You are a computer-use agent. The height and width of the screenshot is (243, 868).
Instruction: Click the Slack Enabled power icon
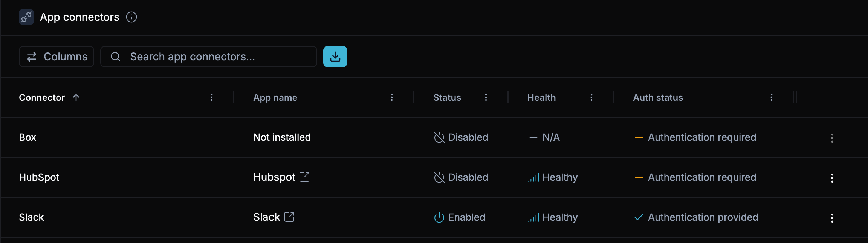(x=439, y=217)
